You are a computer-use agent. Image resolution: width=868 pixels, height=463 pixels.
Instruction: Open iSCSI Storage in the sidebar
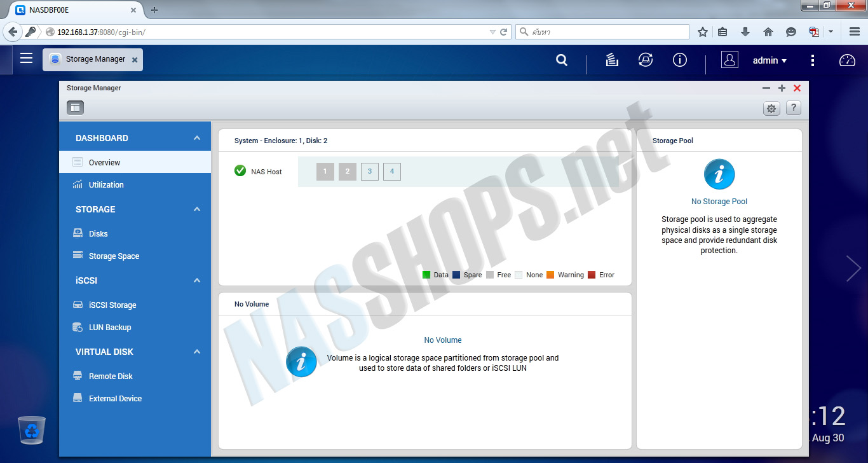135,305
